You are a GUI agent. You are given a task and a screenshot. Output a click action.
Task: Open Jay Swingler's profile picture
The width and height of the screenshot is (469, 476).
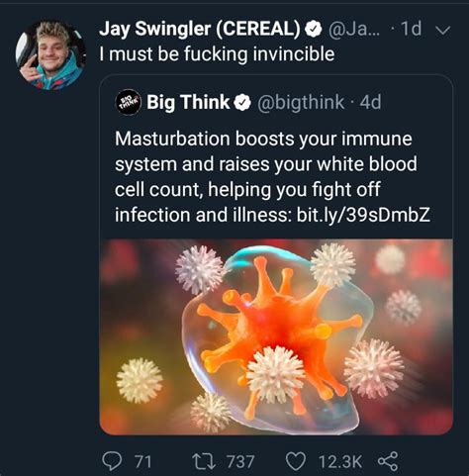[x=50, y=55]
